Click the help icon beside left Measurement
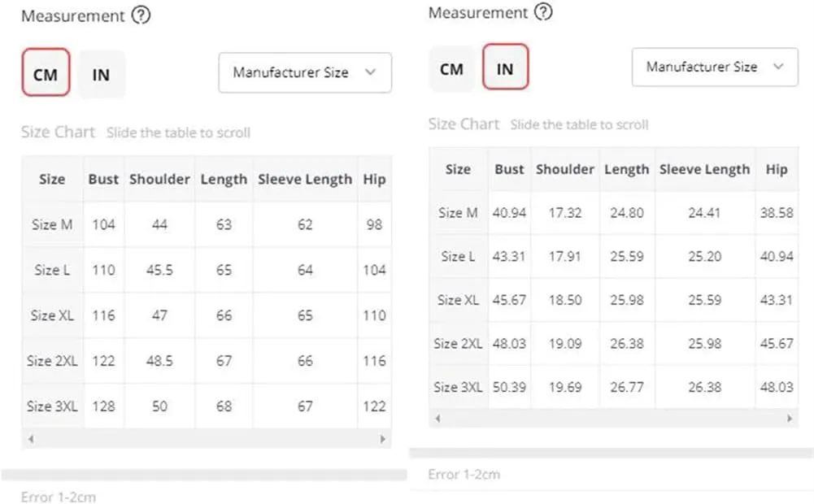Viewport: 814px width, 504px height. click(x=141, y=15)
